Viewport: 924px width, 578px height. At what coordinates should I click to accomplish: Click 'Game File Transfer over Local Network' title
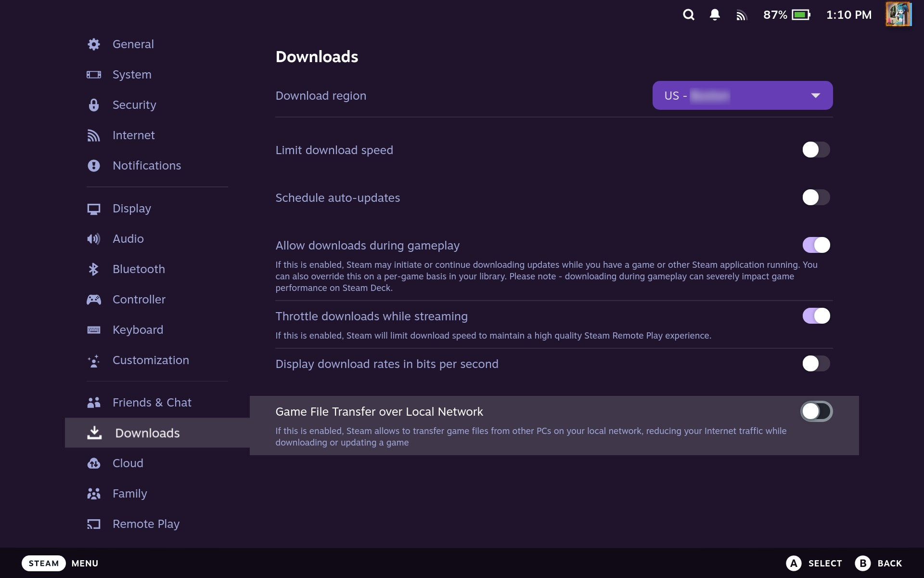pos(379,412)
